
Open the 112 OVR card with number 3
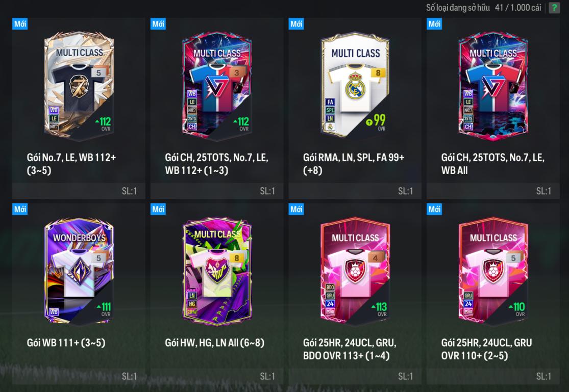[217, 86]
